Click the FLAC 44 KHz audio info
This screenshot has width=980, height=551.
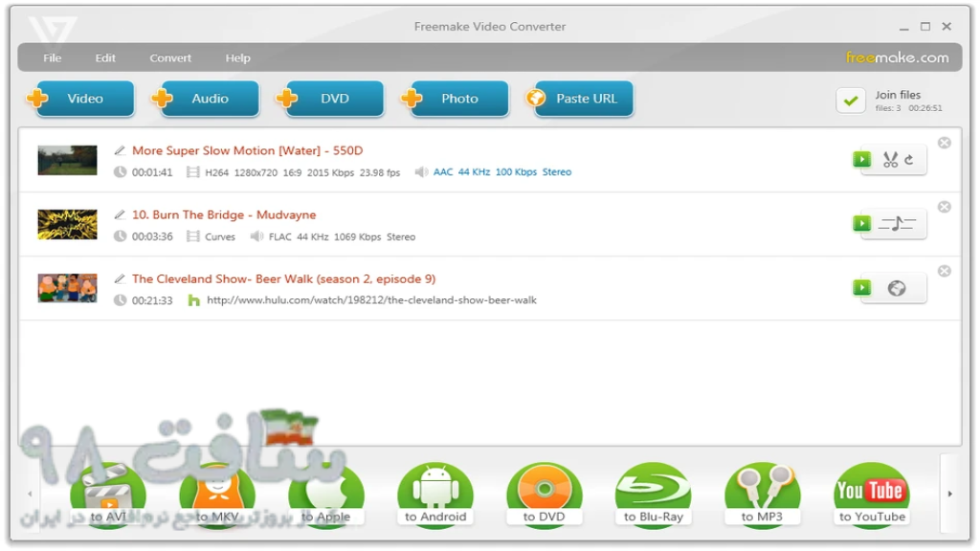pyautogui.click(x=342, y=237)
